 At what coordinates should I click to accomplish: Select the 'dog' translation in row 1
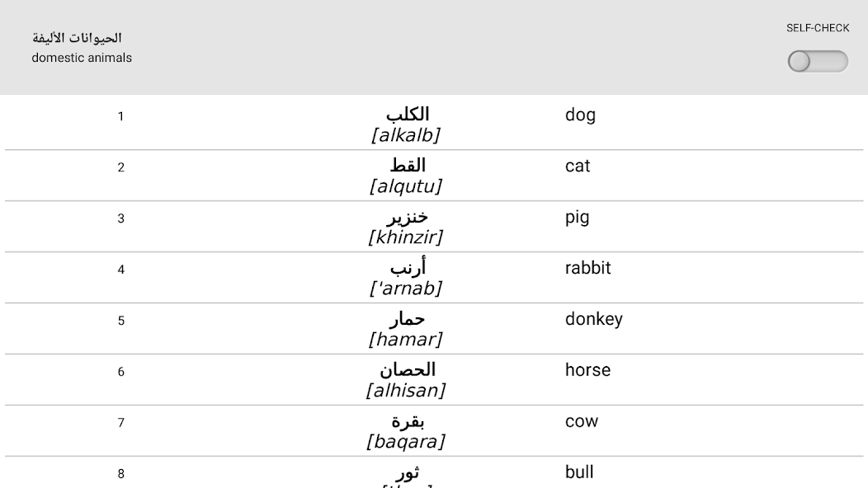(580, 115)
